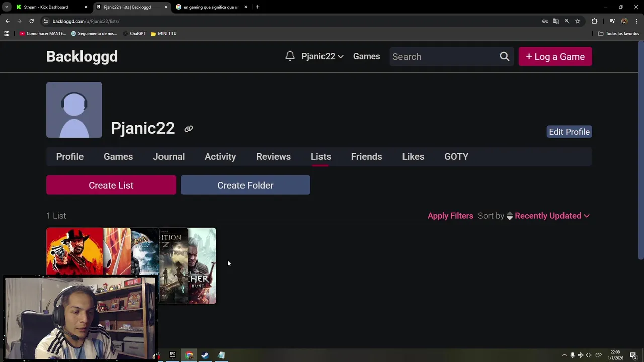Open the Recently Updated sort dropdown
Viewport: 644px width, 362px height.
coord(552,216)
